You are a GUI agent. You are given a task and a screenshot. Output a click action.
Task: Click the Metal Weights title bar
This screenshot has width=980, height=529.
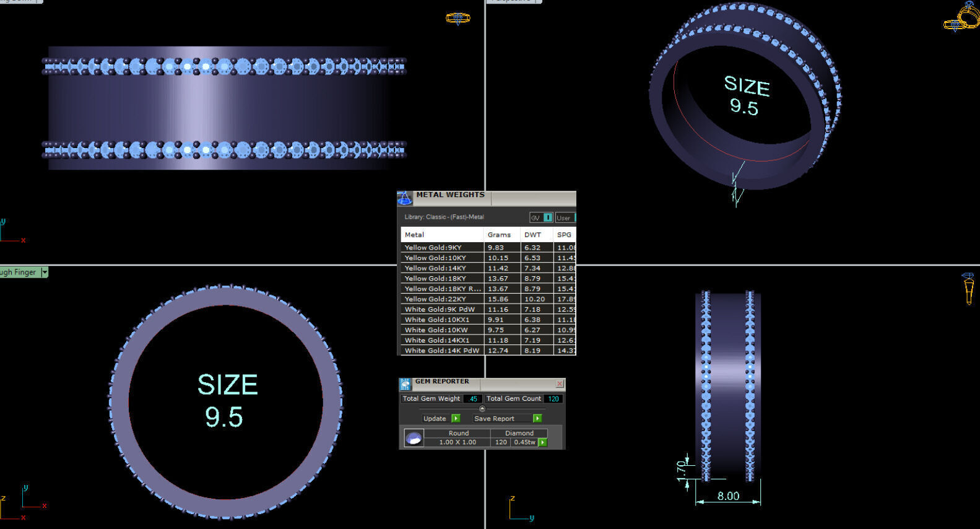pyautogui.click(x=495, y=198)
